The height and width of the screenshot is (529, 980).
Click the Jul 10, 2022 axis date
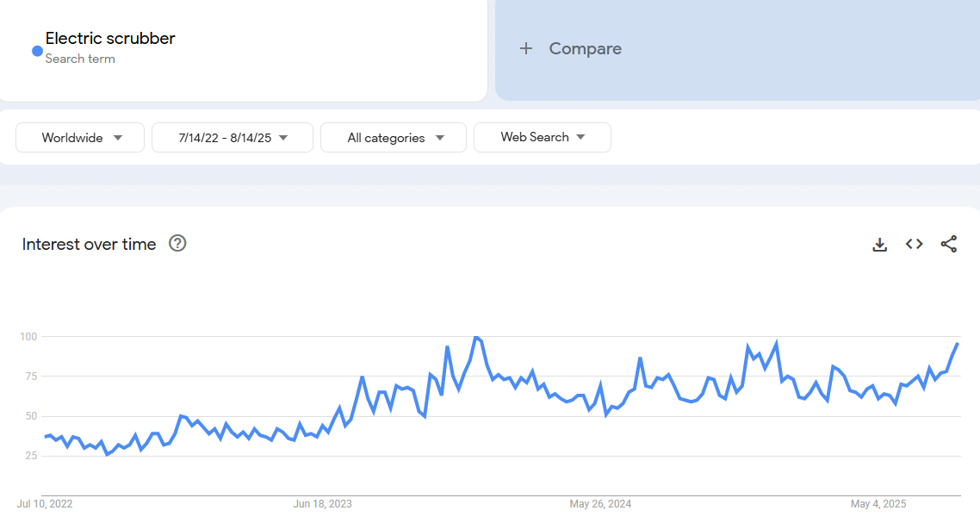pyautogui.click(x=45, y=504)
